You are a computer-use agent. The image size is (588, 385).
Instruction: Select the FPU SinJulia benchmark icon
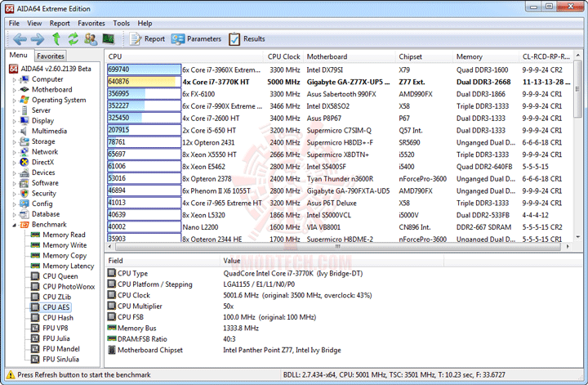(x=35, y=359)
